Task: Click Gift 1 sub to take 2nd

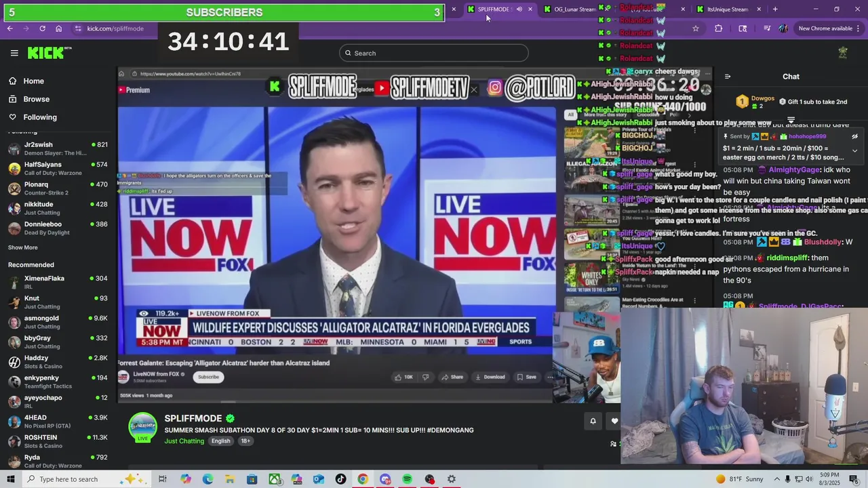Action: (812, 102)
